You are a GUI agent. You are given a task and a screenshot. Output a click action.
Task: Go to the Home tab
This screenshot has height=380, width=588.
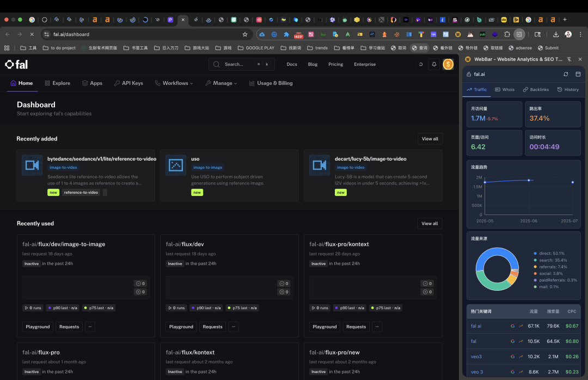(22, 83)
